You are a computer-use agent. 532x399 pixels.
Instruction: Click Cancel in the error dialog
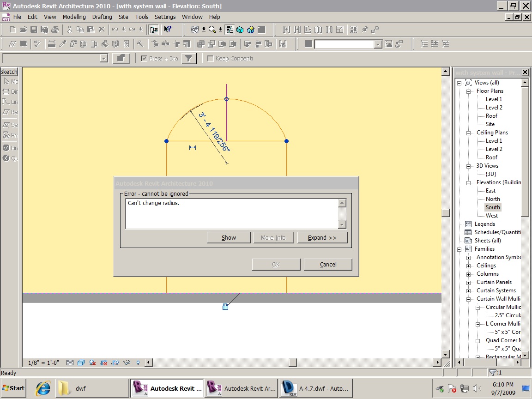(328, 265)
